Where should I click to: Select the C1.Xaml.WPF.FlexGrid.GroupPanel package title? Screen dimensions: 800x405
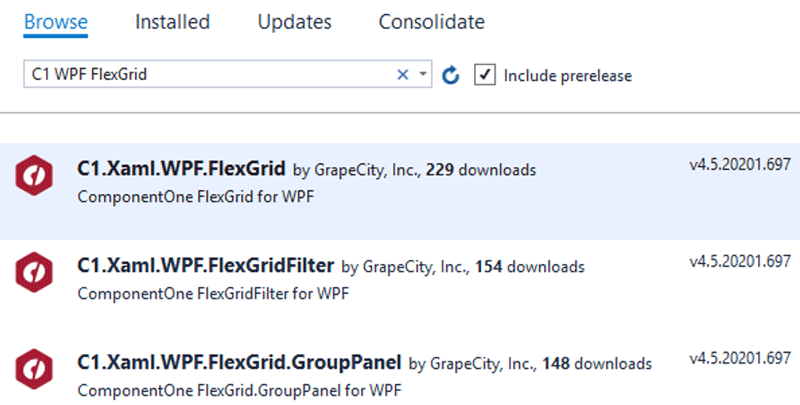[239, 361]
